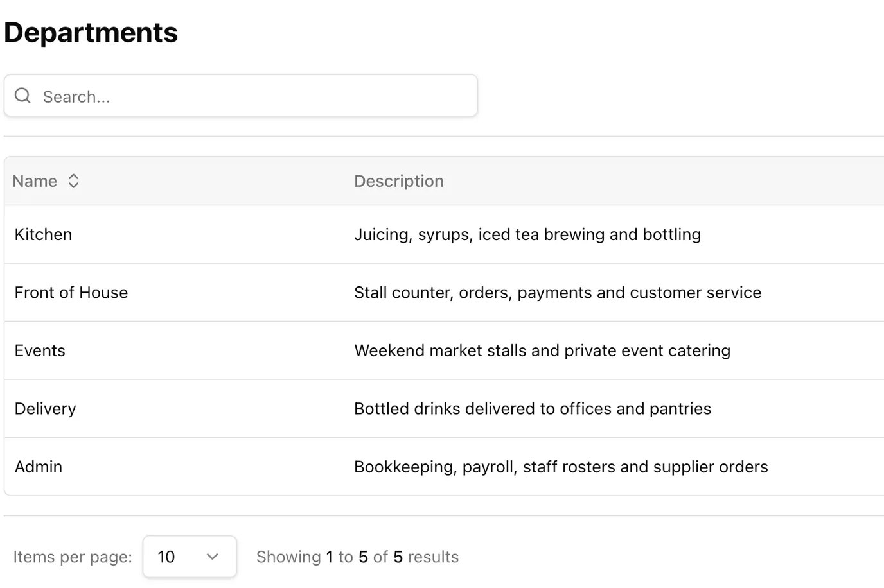Click the Bookkeeping, payroll description
The width and height of the screenshot is (884, 588).
point(561,467)
